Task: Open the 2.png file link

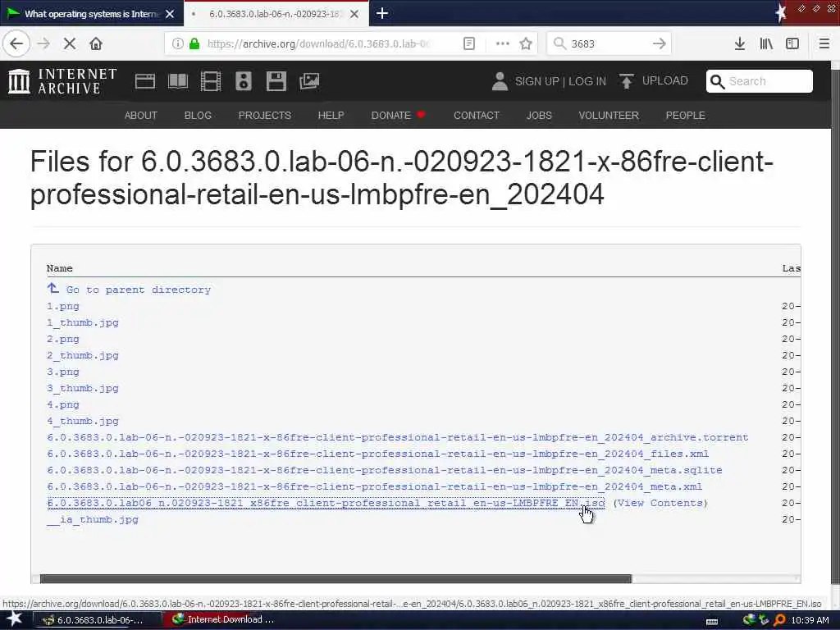Action: [63, 339]
